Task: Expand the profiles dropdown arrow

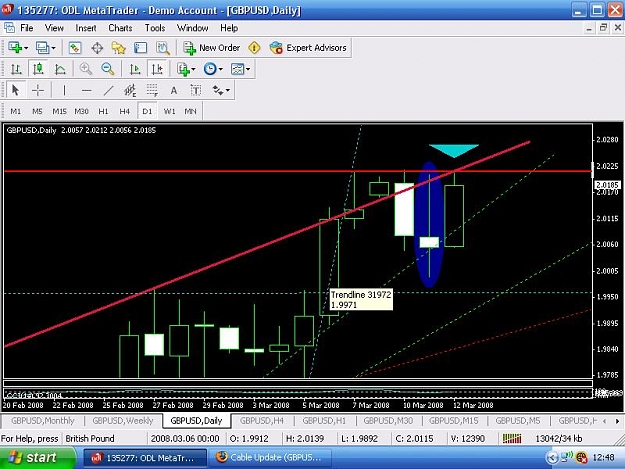Action: (x=53, y=48)
